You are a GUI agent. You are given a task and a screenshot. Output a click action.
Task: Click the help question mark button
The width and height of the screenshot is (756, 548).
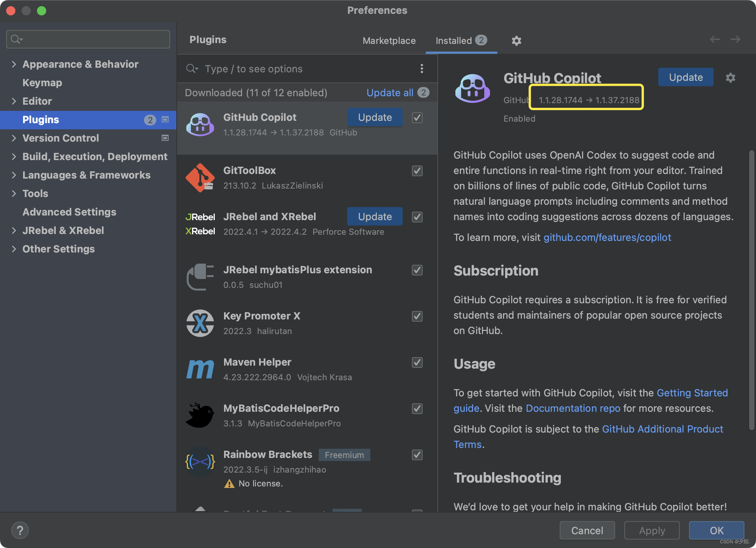point(20,530)
